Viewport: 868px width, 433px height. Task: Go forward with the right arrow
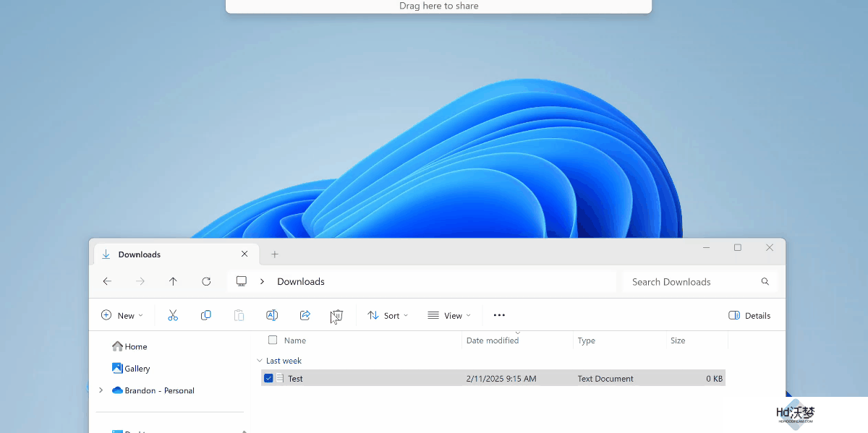[140, 281]
